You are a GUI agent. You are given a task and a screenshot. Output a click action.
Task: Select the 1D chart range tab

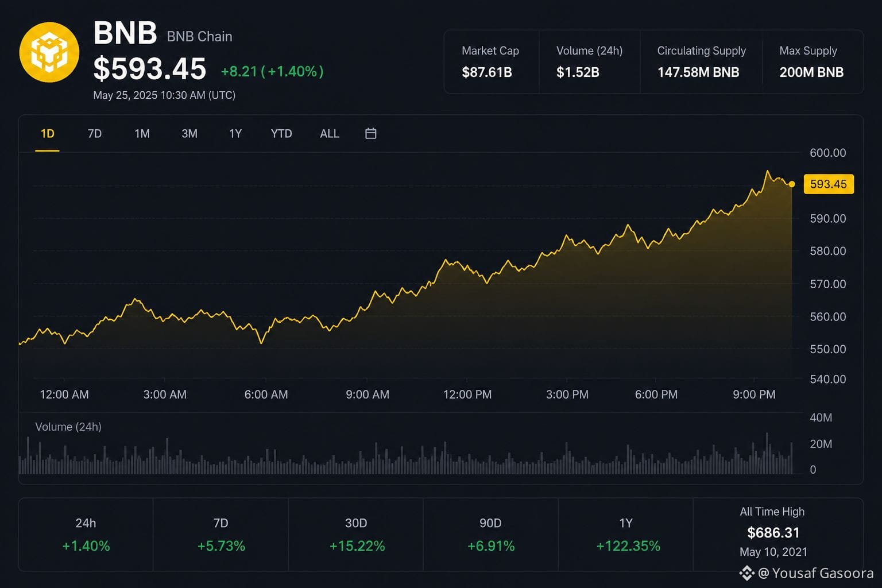(x=47, y=134)
